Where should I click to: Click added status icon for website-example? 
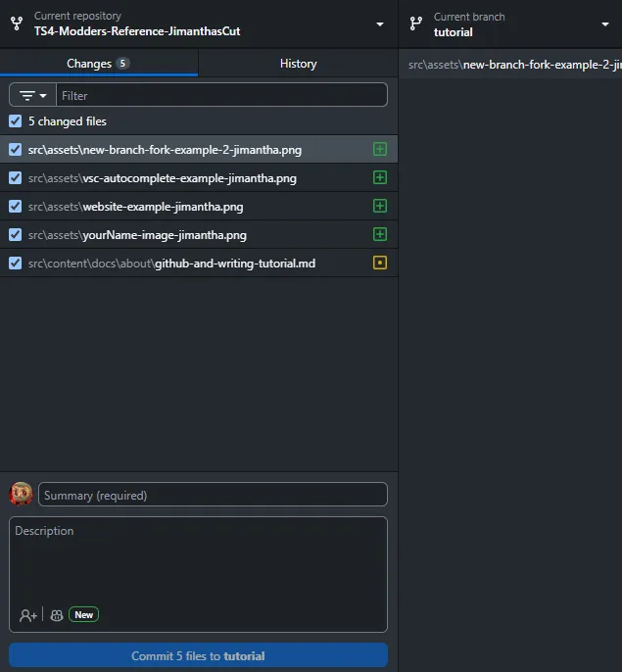tap(380, 206)
